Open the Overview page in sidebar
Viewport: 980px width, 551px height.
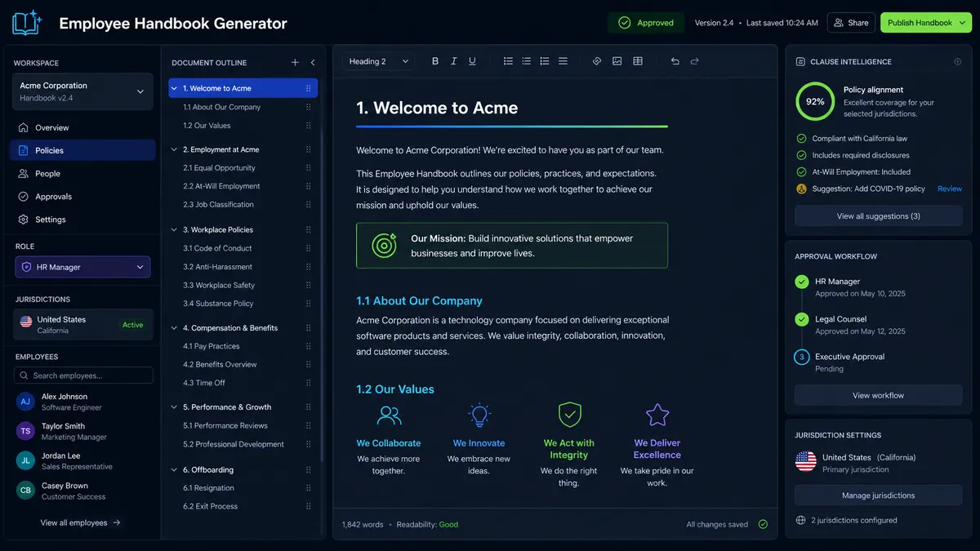pos(82,127)
